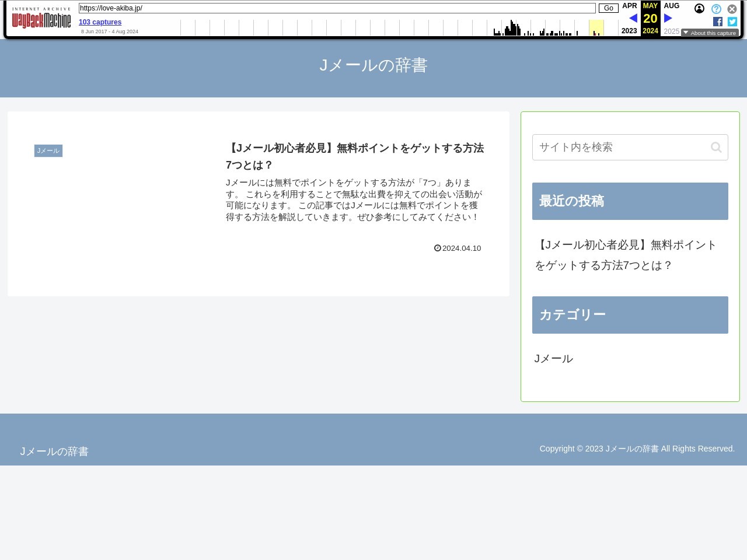Click the search magnifier icon in sidebar
Viewport: 747px width, 560px height.
716,148
